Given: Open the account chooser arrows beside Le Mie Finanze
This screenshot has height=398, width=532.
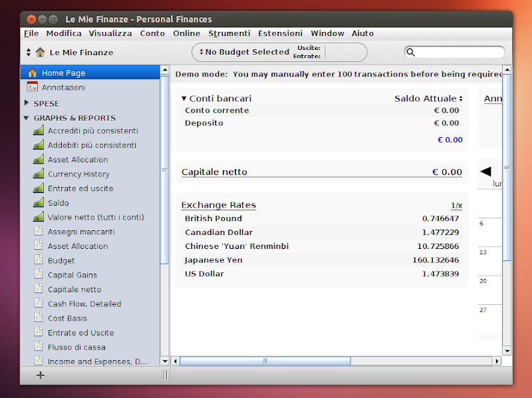Looking at the screenshot, I should (29, 53).
